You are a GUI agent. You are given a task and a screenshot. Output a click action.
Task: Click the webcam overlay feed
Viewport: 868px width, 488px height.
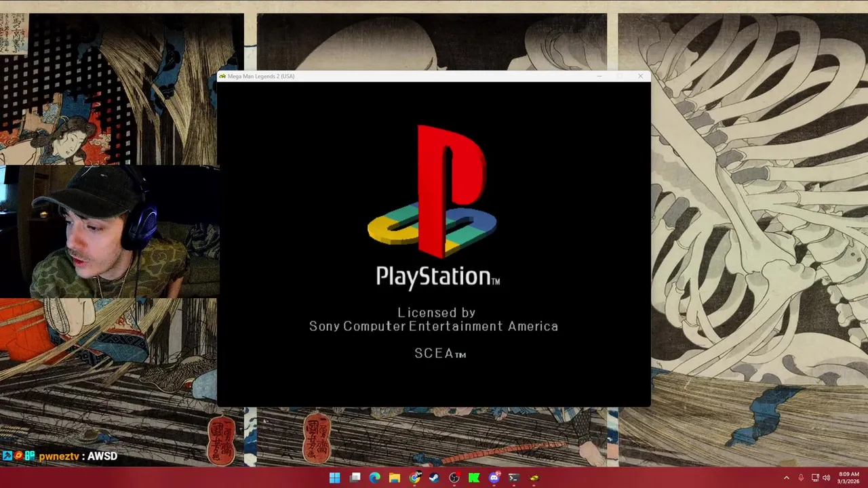[x=109, y=232]
